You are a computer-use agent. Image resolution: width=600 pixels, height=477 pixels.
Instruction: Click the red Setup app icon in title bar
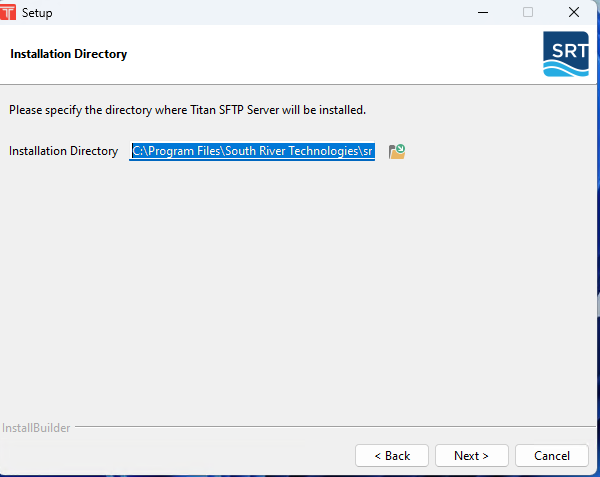[10, 12]
